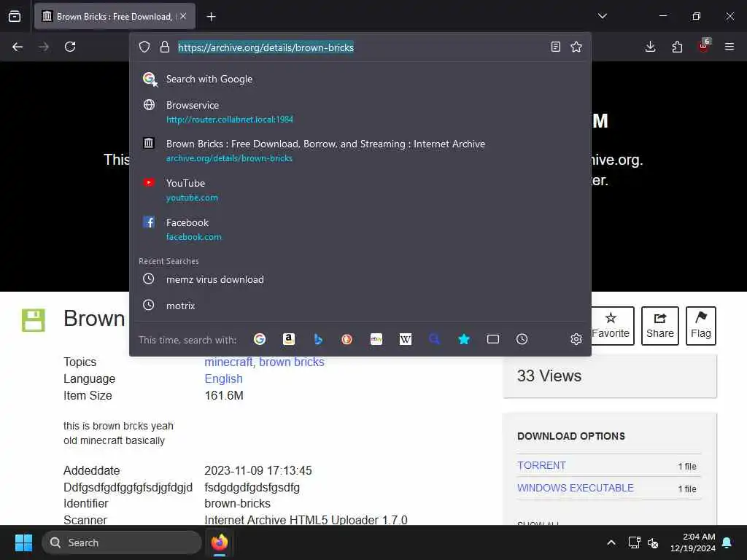Choose Search with Google suggestion
Image resolution: width=747 pixels, height=560 pixels.
coord(360,79)
